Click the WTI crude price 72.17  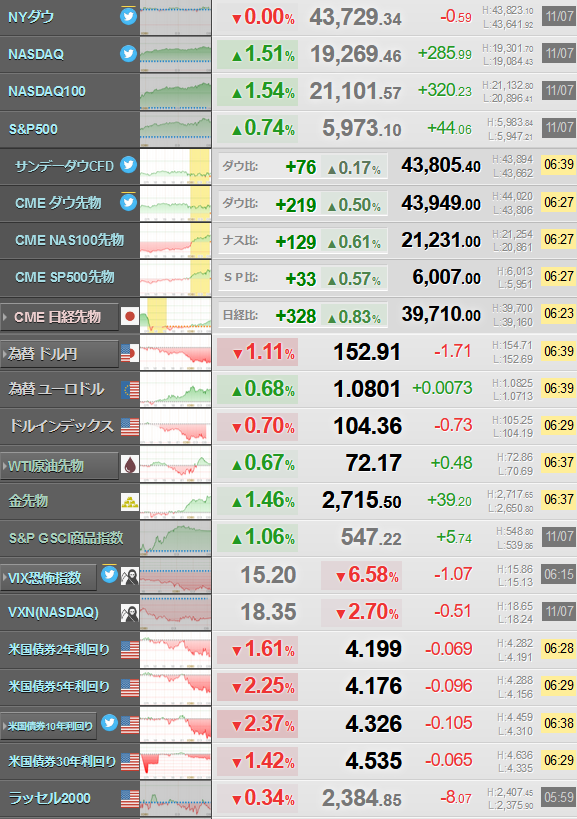[373, 463]
